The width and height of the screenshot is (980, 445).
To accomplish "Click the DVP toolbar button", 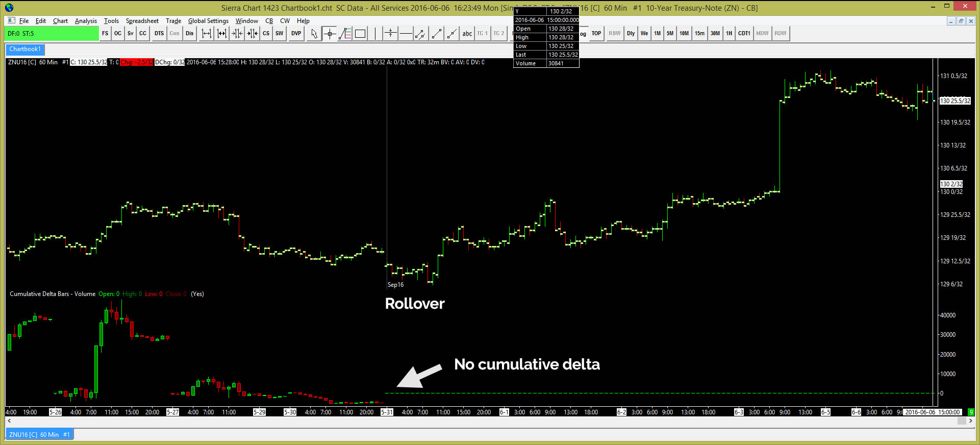I will click(x=296, y=34).
